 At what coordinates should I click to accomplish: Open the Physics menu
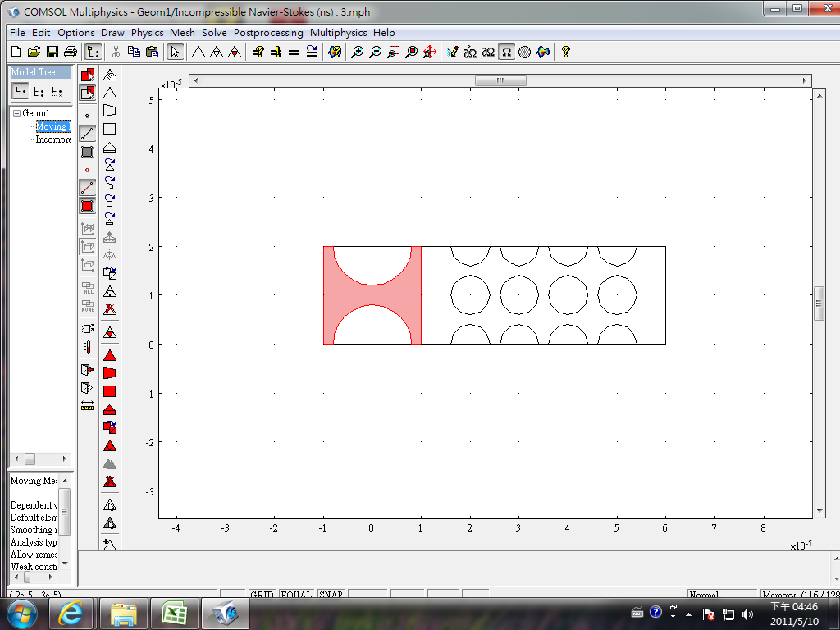point(148,33)
